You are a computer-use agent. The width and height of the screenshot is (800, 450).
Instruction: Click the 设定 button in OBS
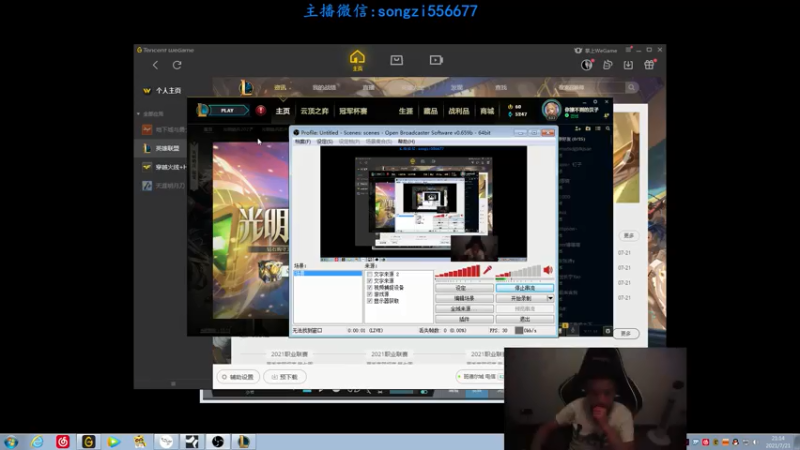(464, 288)
